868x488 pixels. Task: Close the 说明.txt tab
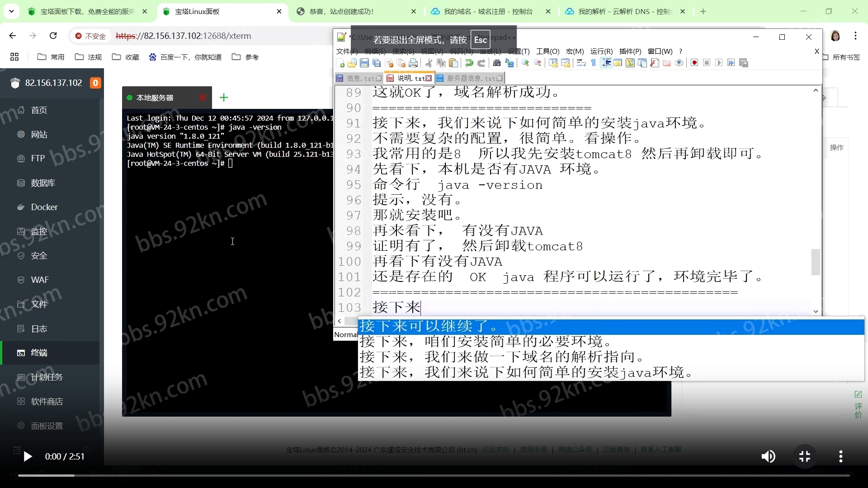click(x=429, y=79)
